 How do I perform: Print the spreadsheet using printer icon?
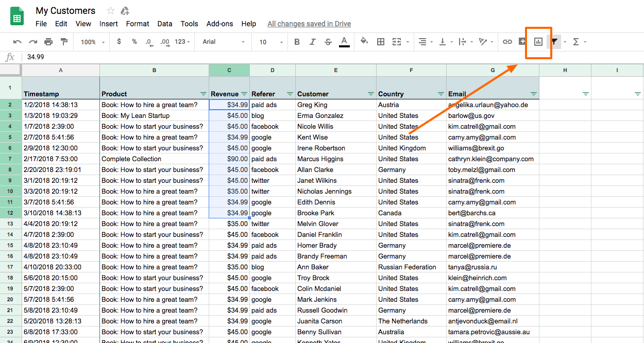coord(48,42)
